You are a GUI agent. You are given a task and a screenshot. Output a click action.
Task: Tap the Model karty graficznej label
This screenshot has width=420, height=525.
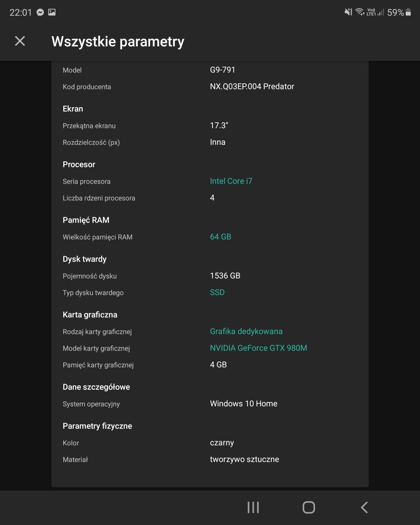click(x=96, y=348)
